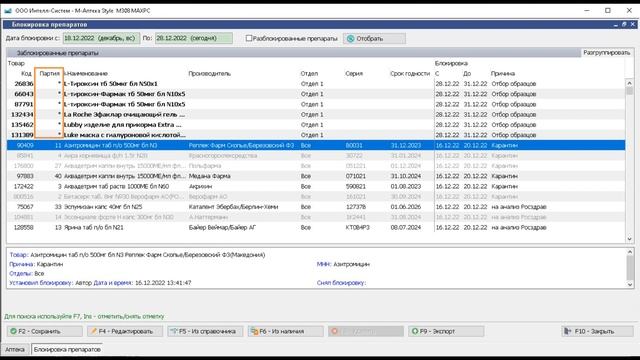The image size is (640, 360).
Task: Sort by the Отдел column header
Action: (x=309, y=73)
